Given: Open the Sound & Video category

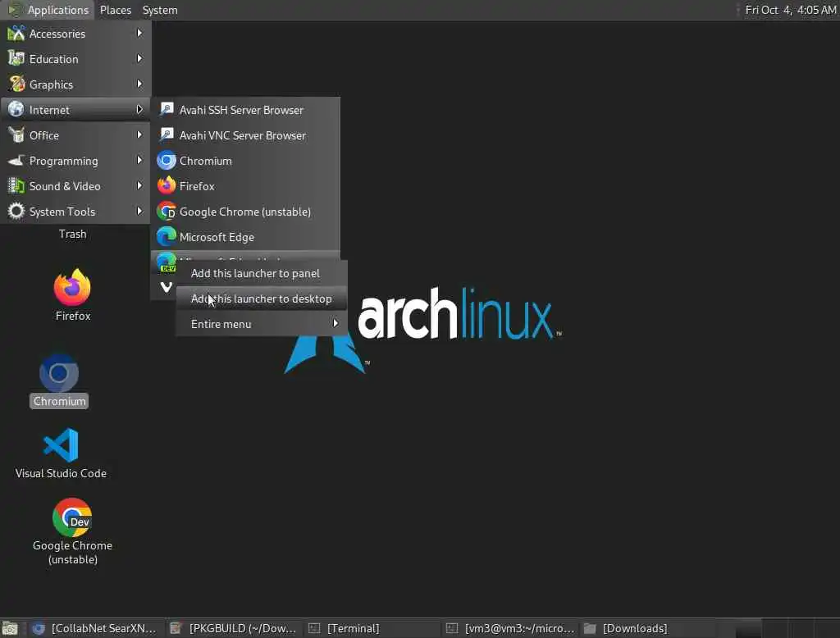Looking at the screenshot, I should (x=75, y=186).
